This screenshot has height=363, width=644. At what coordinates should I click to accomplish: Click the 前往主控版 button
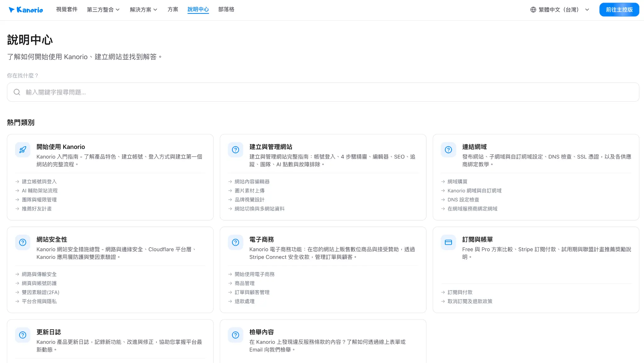point(619,10)
